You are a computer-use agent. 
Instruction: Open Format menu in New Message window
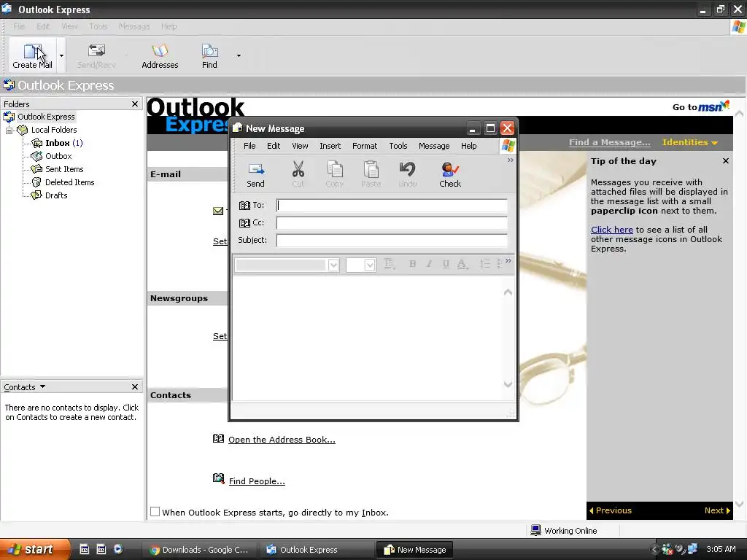365,146
